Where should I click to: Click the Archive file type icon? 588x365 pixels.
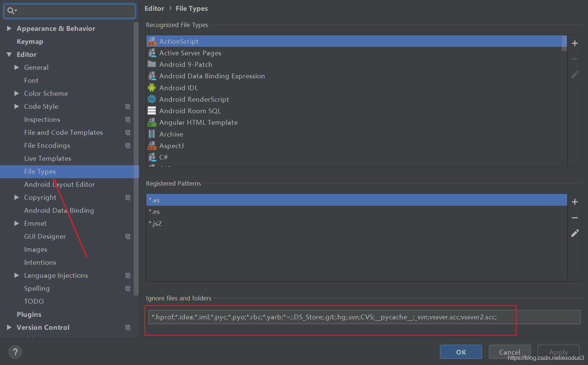coord(152,134)
